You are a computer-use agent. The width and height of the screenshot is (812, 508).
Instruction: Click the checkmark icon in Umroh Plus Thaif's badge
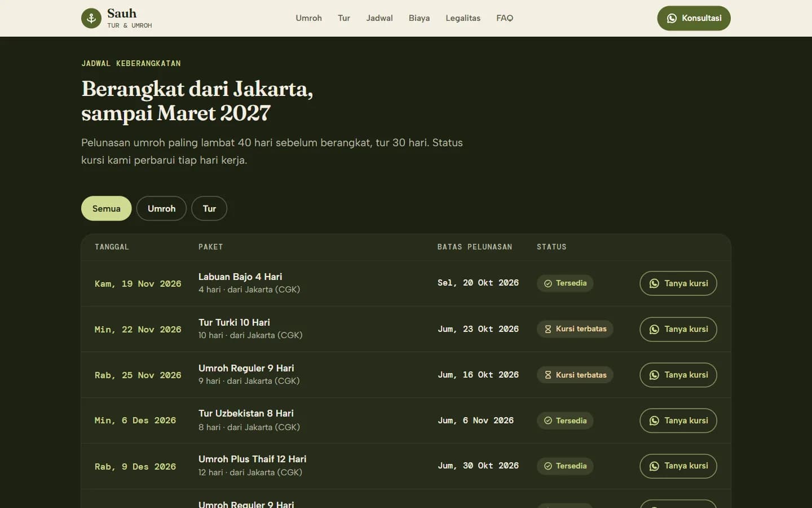click(x=548, y=466)
